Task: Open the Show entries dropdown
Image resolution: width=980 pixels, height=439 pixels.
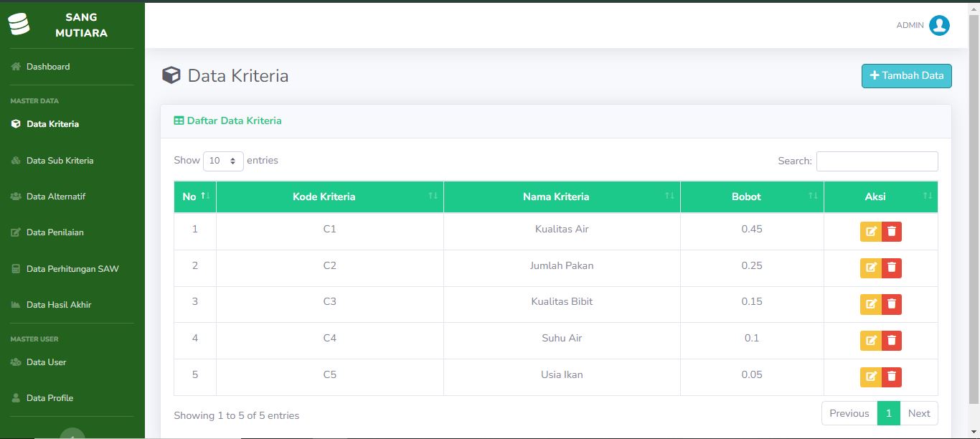Action: pyautogui.click(x=223, y=161)
